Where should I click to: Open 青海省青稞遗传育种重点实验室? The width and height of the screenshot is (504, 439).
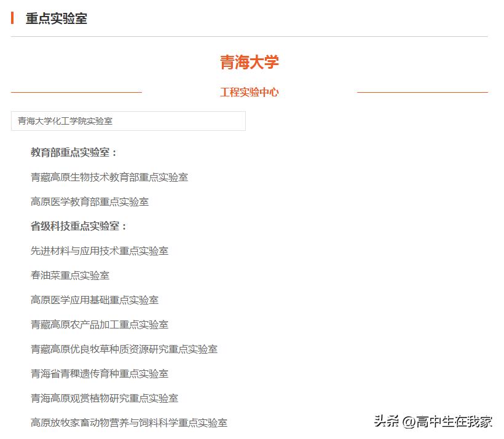point(99,373)
